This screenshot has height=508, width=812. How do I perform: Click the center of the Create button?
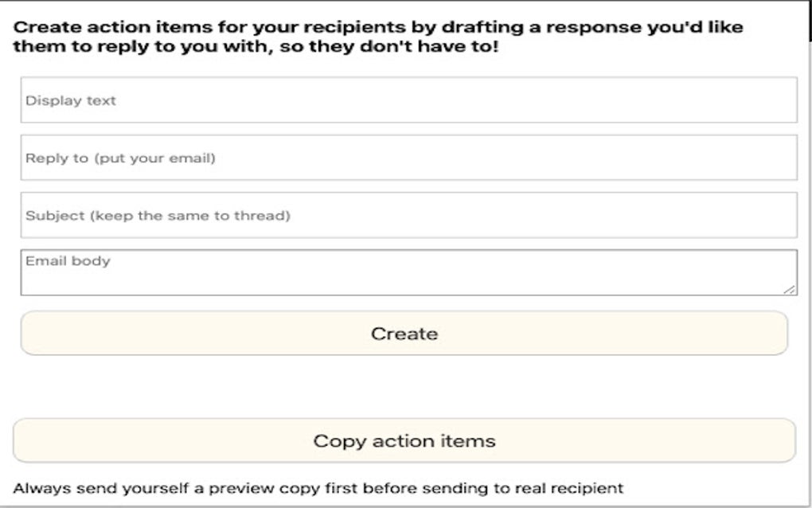(406, 334)
